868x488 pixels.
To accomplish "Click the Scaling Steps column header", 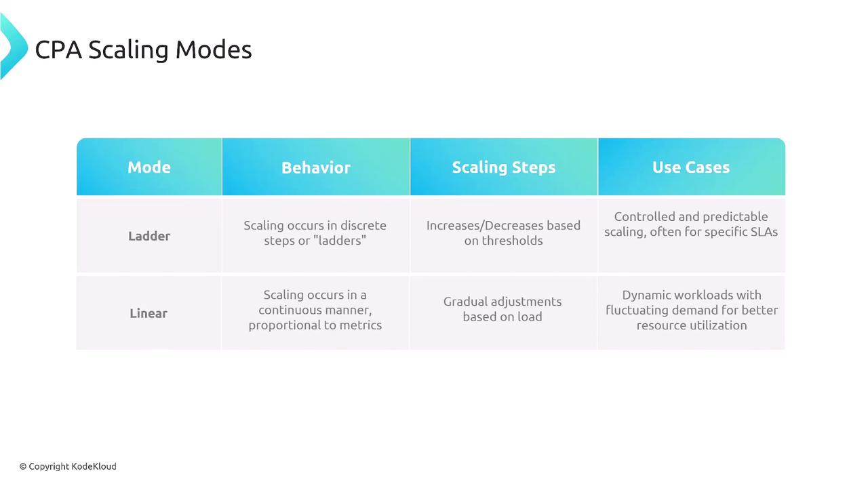I will click(504, 167).
